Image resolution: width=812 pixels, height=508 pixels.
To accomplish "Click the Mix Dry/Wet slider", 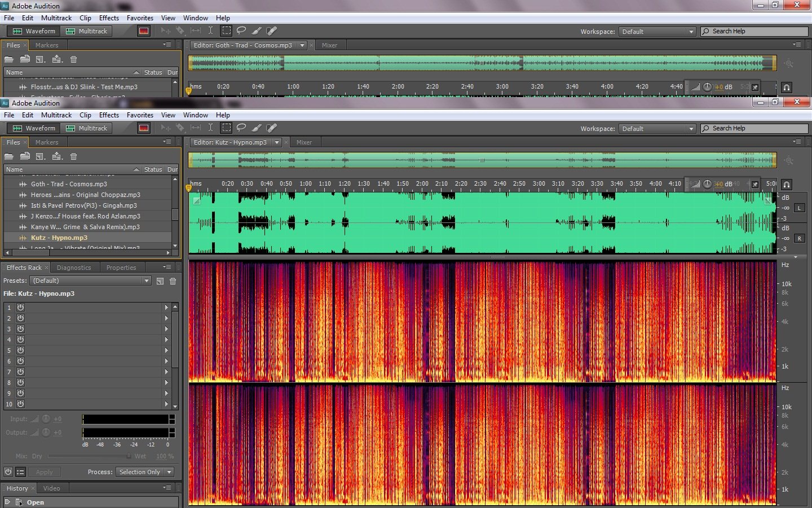I will [89, 456].
